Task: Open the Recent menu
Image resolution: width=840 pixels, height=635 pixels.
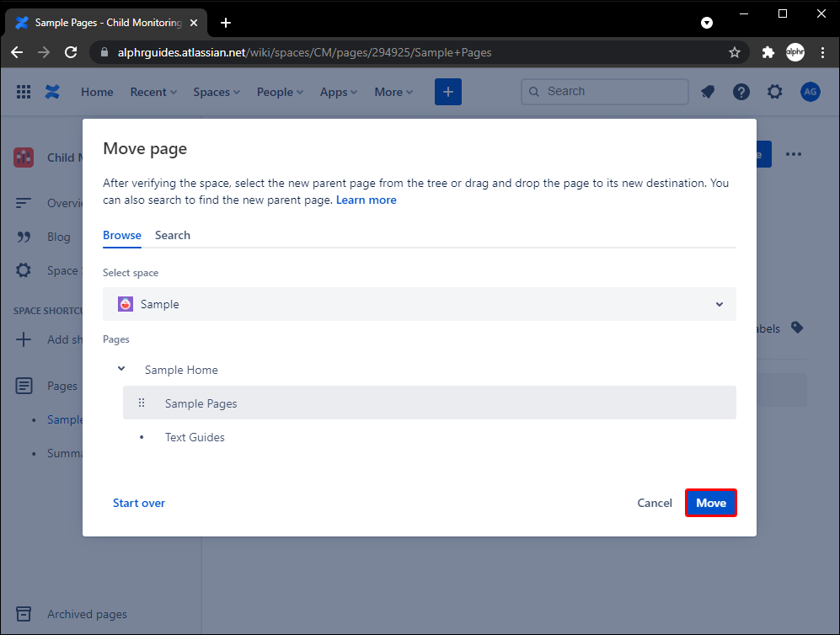Action: pos(153,92)
